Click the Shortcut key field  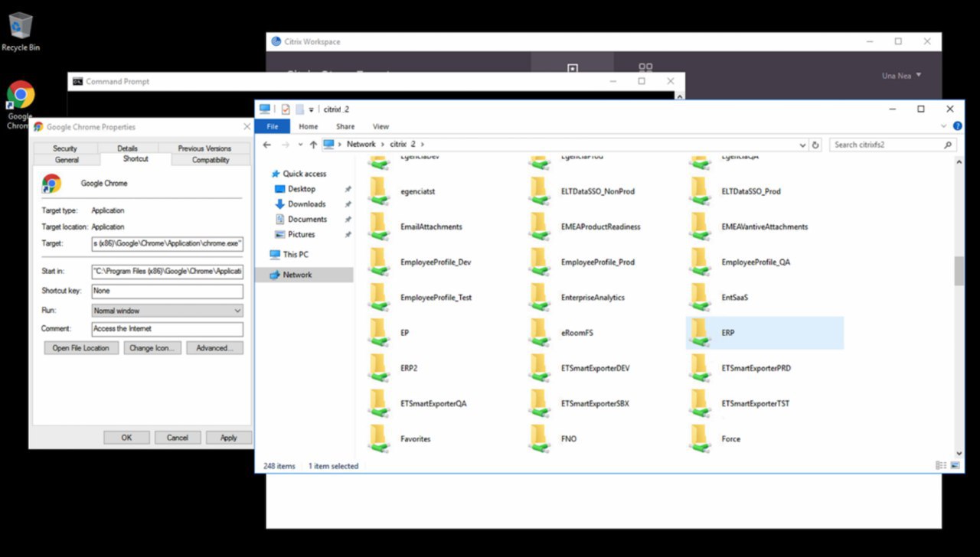tap(167, 291)
